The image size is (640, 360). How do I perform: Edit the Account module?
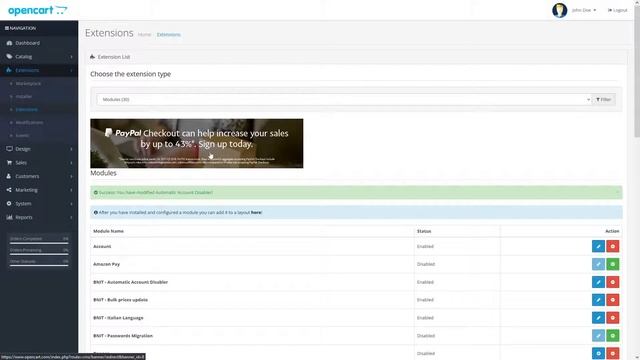[598, 246]
